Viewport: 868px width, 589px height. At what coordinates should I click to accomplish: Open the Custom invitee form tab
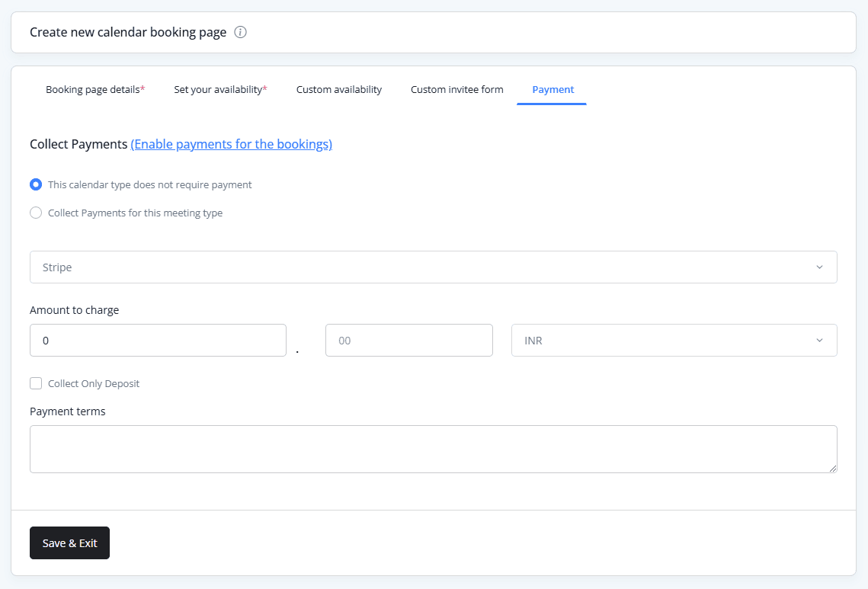click(456, 89)
